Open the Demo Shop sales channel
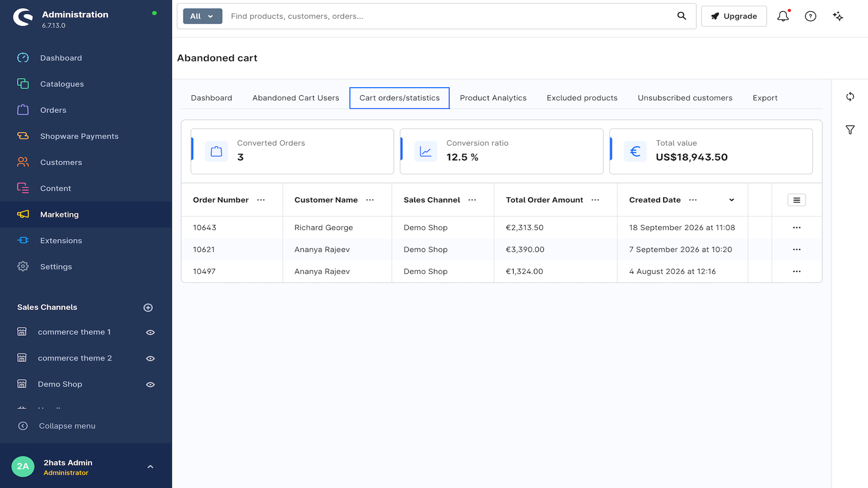This screenshot has width=868, height=488. click(x=60, y=385)
